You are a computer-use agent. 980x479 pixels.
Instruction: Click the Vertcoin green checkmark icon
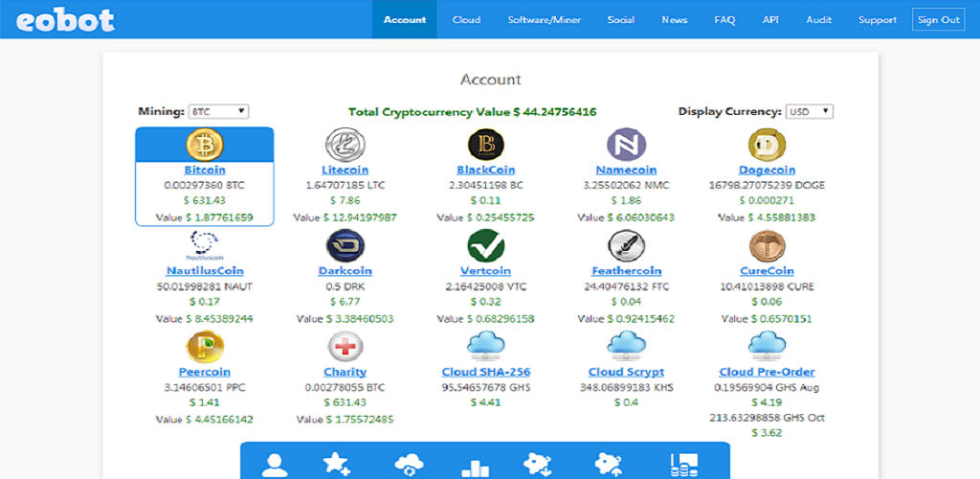(x=485, y=246)
